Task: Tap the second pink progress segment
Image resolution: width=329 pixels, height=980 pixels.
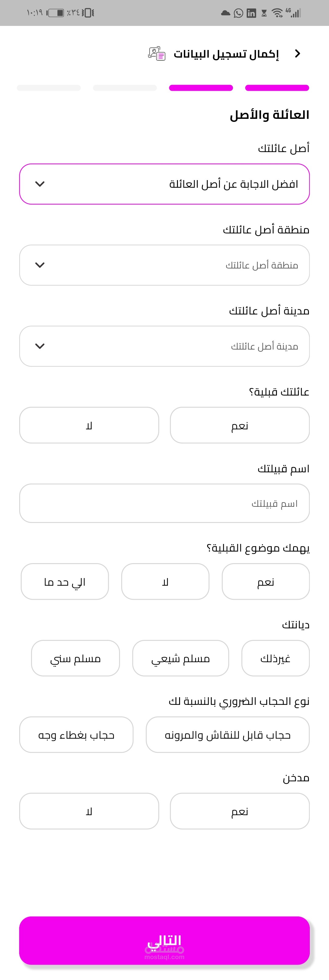Action: pos(201,88)
